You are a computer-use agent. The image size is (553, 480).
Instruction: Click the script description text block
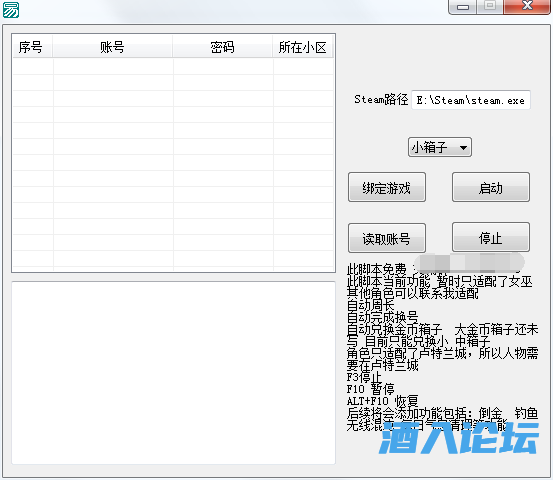pyautogui.click(x=442, y=347)
